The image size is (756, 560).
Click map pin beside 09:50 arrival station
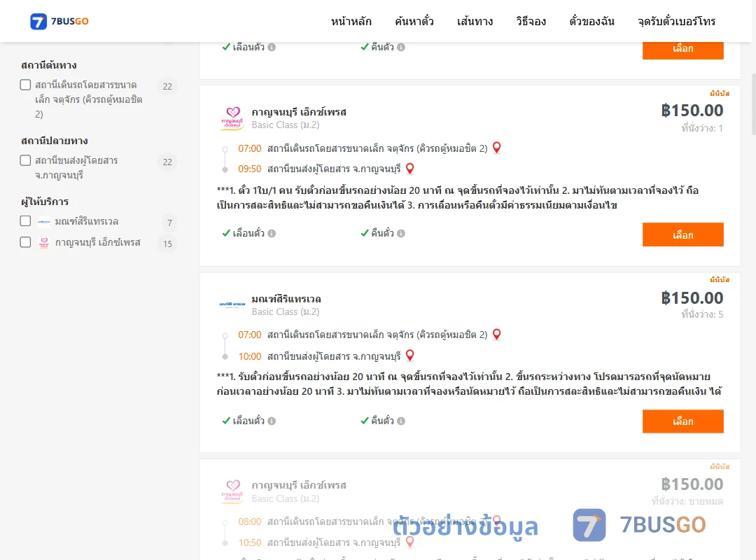tap(409, 168)
